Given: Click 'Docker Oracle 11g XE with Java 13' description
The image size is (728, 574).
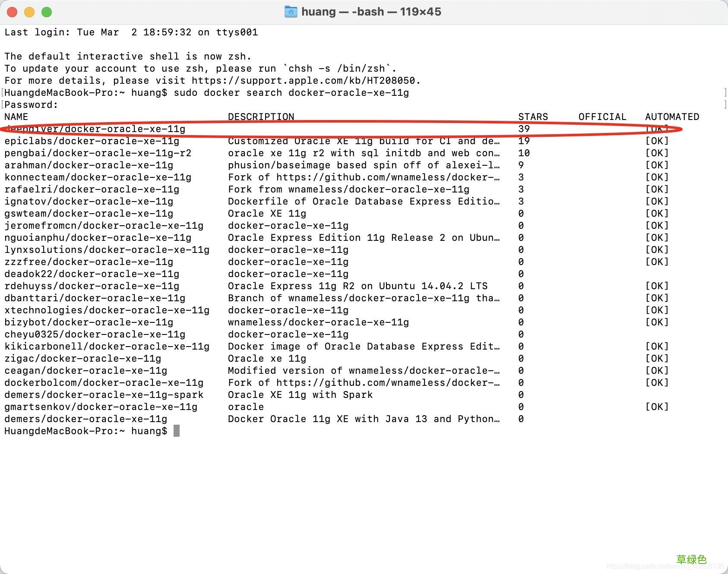Looking at the screenshot, I should 364,419.
